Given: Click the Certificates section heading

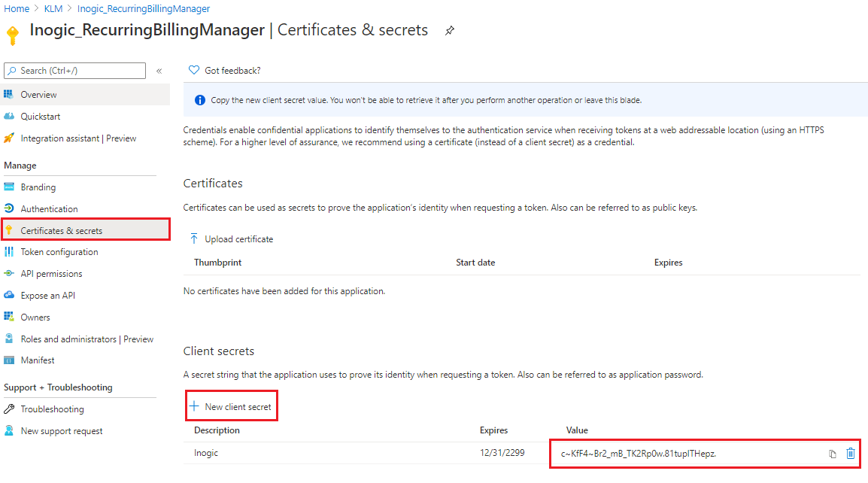Looking at the screenshot, I should [213, 184].
